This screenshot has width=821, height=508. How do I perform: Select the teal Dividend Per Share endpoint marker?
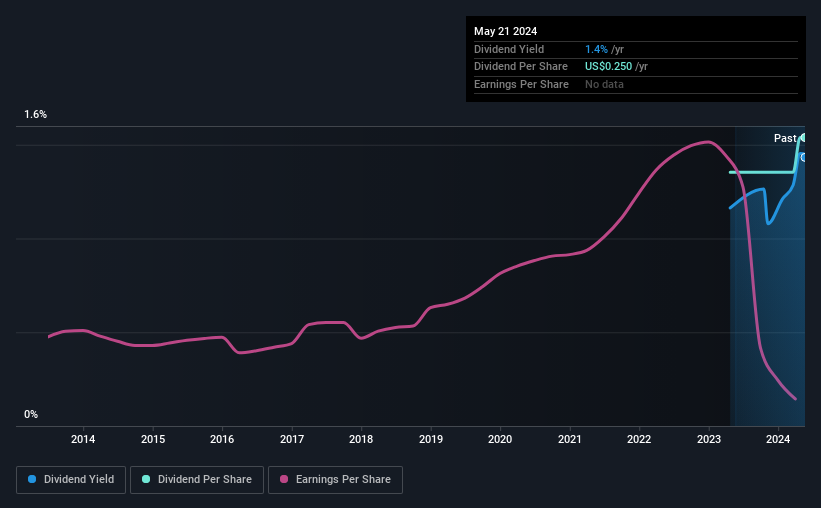click(x=803, y=137)
